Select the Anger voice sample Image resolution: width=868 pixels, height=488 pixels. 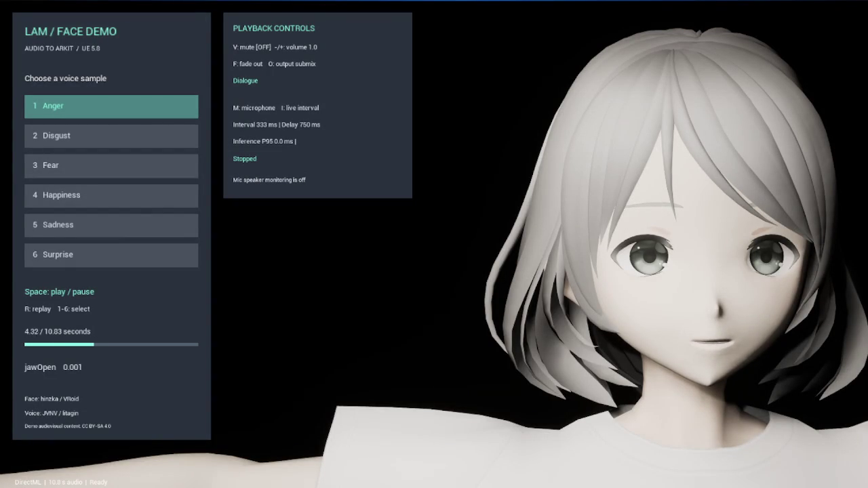point(111,106)
